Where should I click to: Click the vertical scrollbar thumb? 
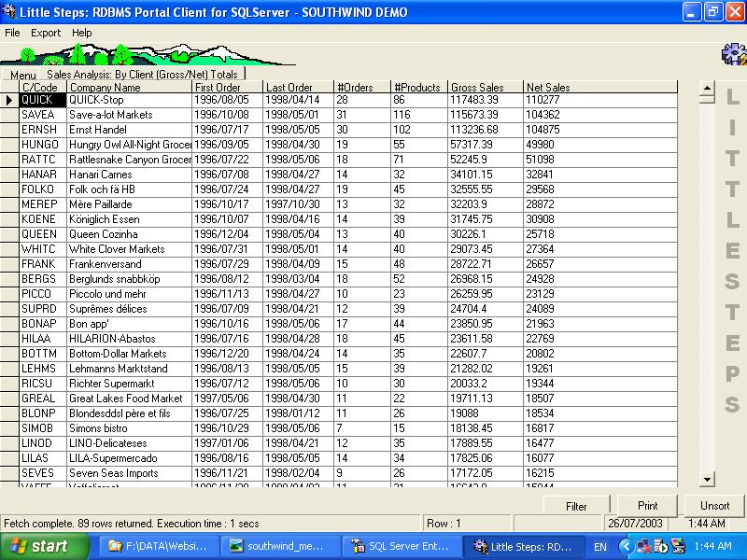(707, 99)
